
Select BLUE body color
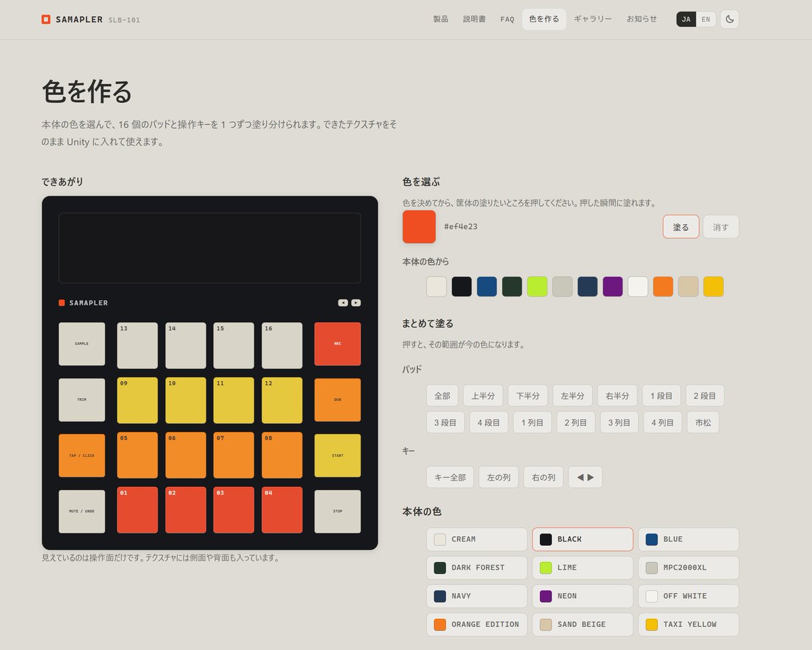click(x=689, y=539)
